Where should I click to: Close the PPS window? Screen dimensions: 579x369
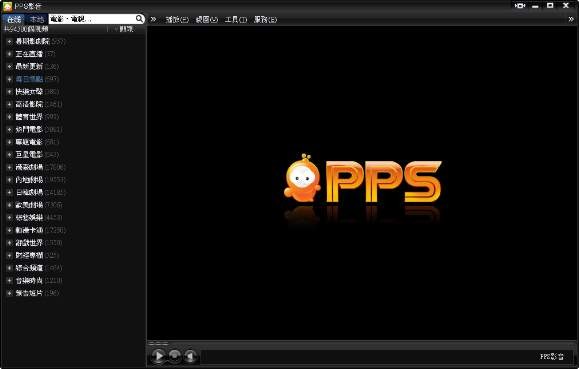[x=566, y=6]
